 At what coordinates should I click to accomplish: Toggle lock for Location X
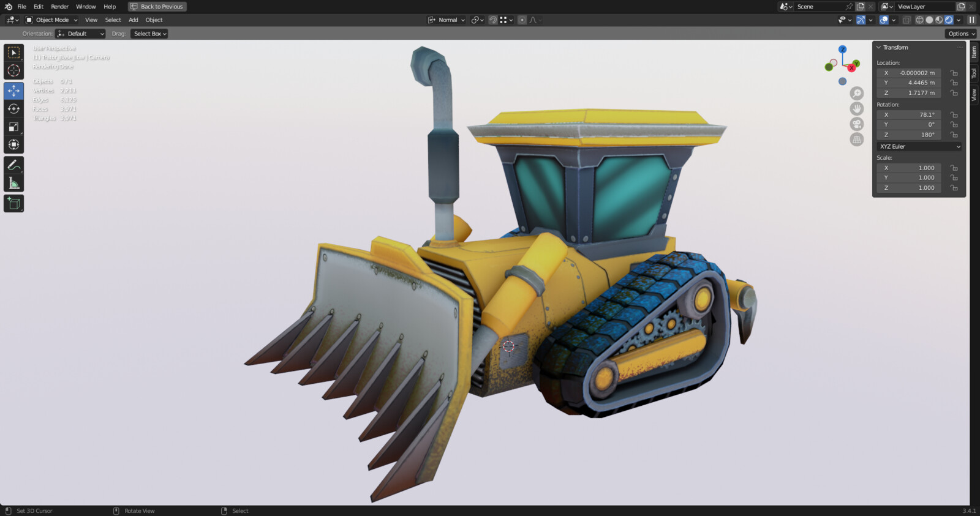tap(954, 73)
